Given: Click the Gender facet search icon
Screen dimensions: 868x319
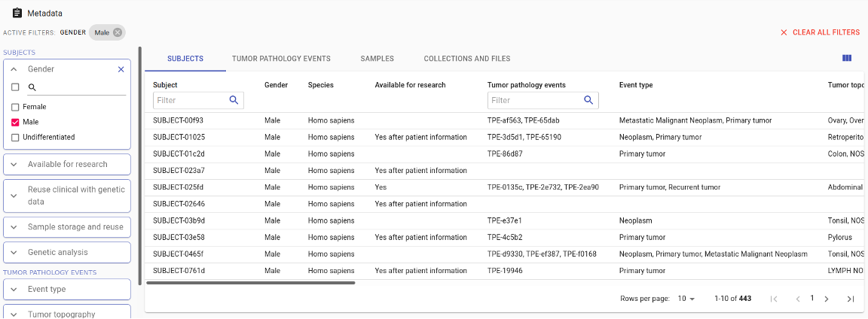Looking at the screenshot, I should [32, 87].
